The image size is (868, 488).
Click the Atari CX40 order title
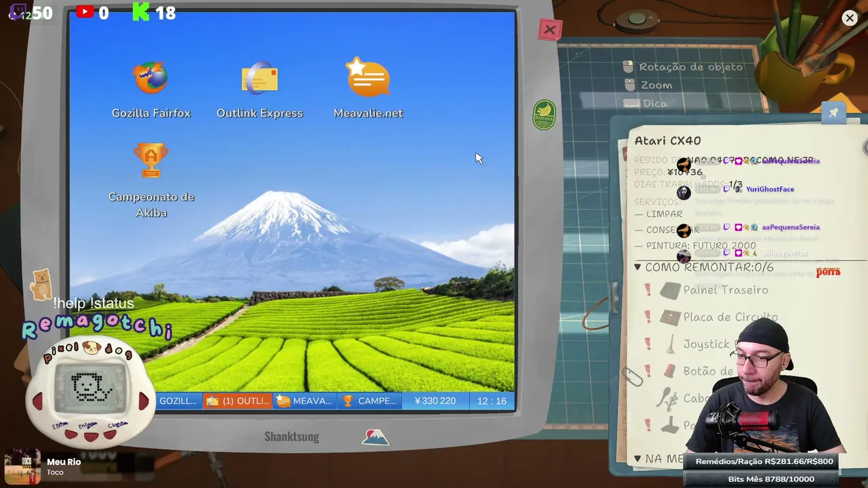pos(668,140)
